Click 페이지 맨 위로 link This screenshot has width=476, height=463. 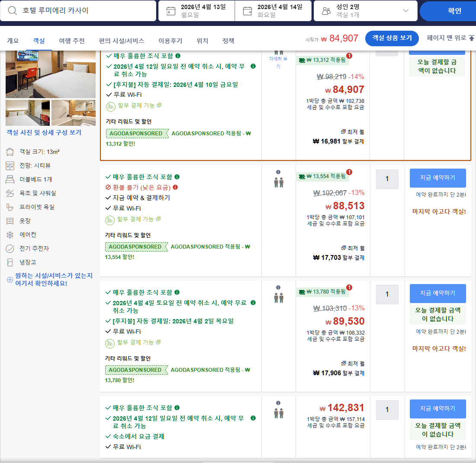[x=446, y=38]
